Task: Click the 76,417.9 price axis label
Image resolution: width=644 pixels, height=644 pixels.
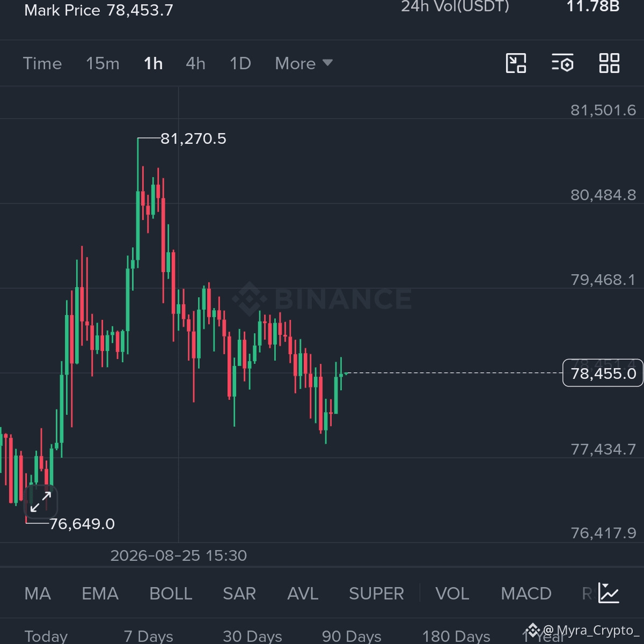Action: click(603, 533)
